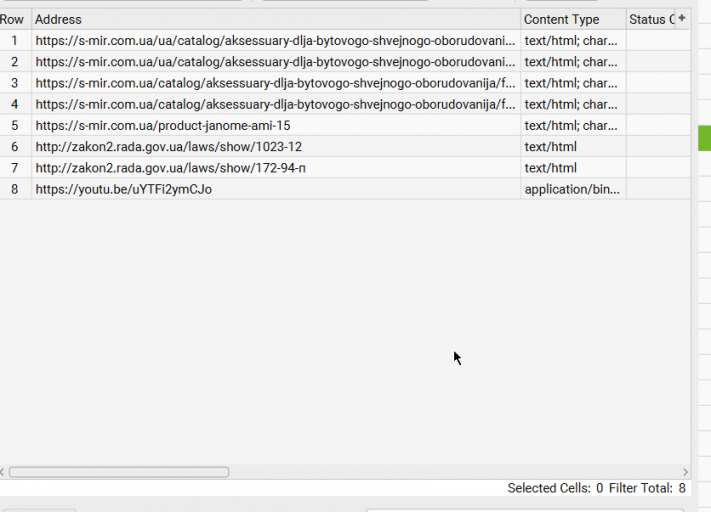Select the content type cell in row 5

click(x=573, y=126)
